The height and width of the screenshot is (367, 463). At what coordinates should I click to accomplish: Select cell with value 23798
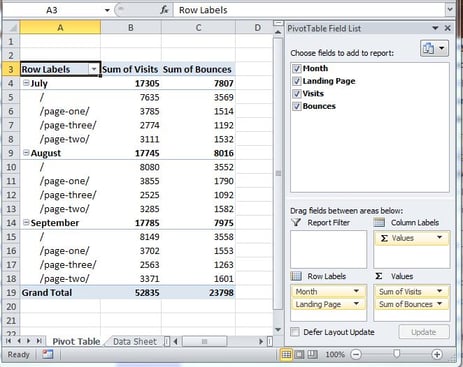click(198, 292)
